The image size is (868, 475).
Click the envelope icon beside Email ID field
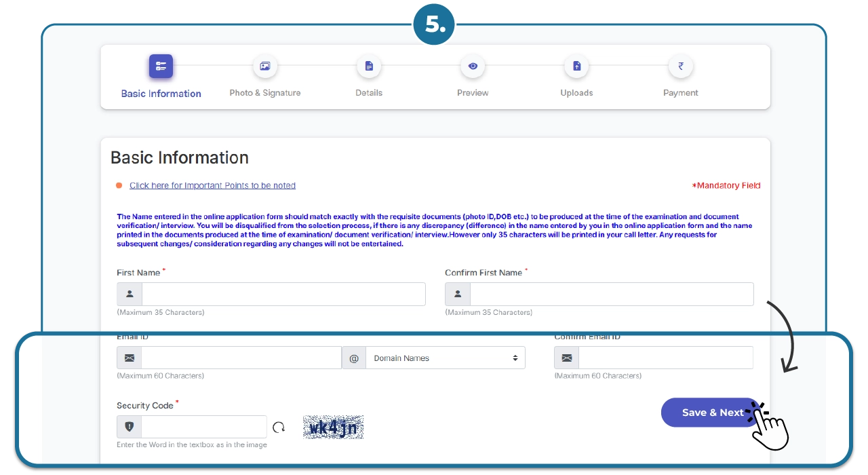point(130,358)
